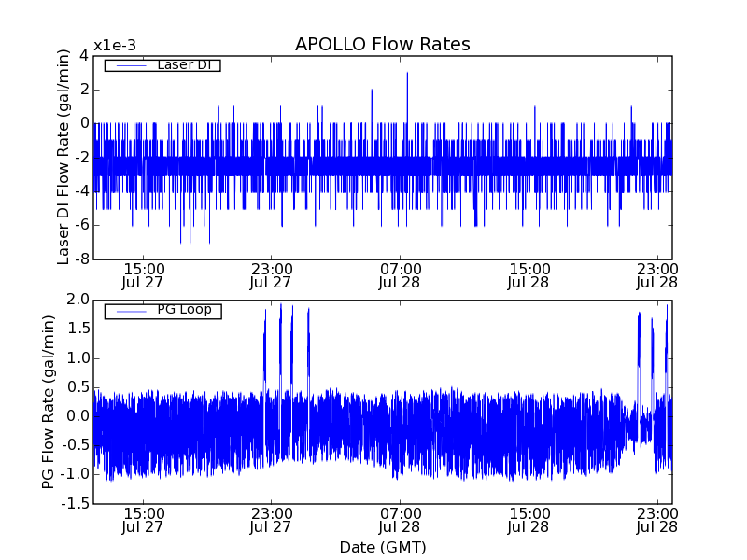747x560 pixels.
Task: Click the blue line sample in PG Loop legend
Action: 131,312
